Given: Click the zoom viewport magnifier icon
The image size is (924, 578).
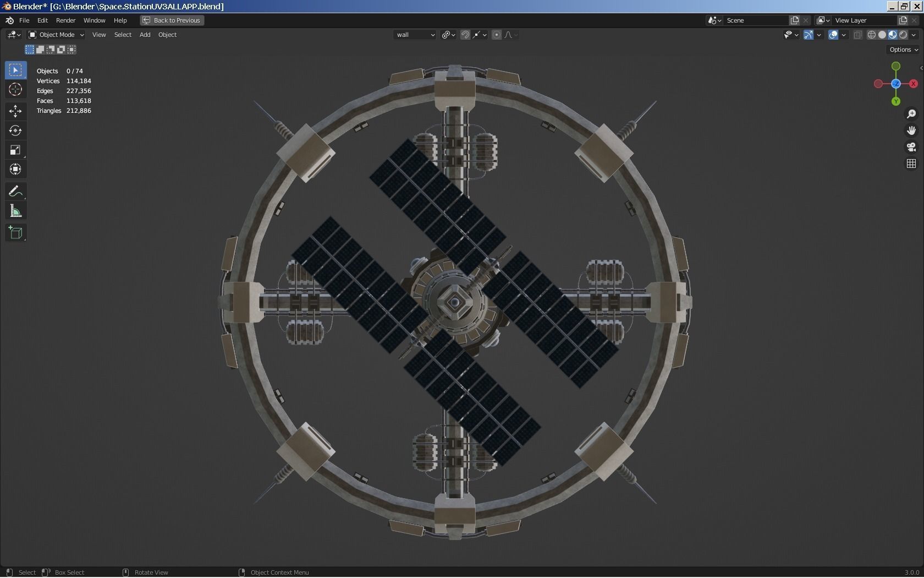Looking at the screenshot, I should pos(911,113).
